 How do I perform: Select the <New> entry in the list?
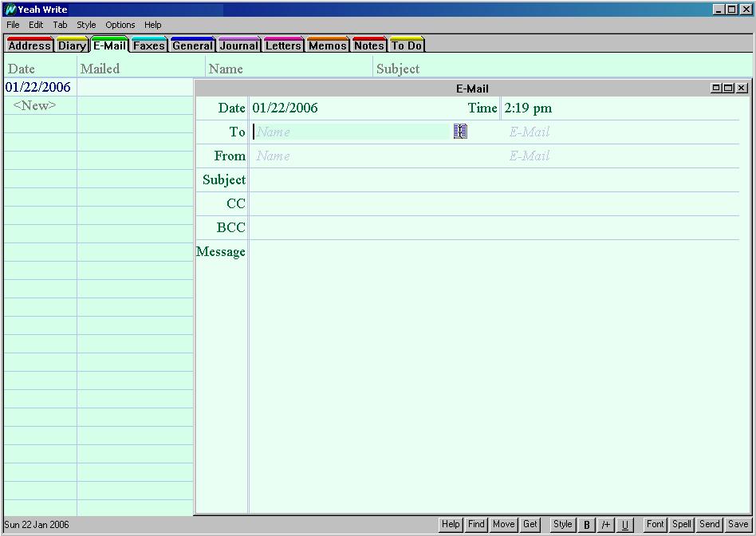[35, 105]
